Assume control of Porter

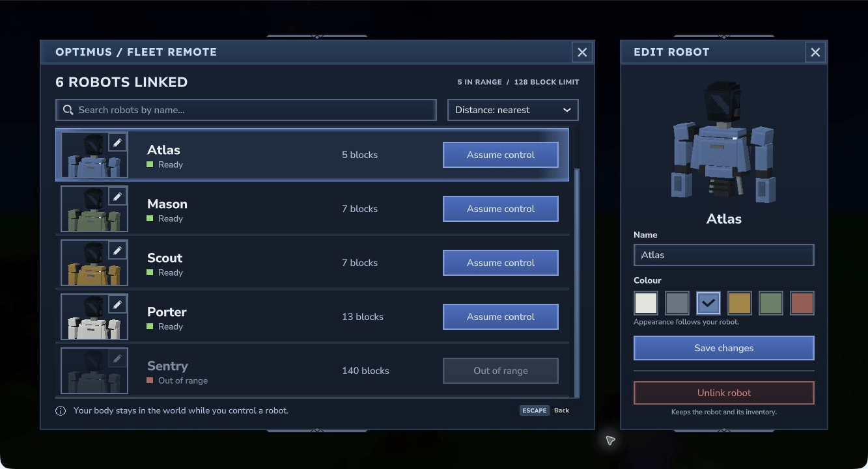[501, 317]
